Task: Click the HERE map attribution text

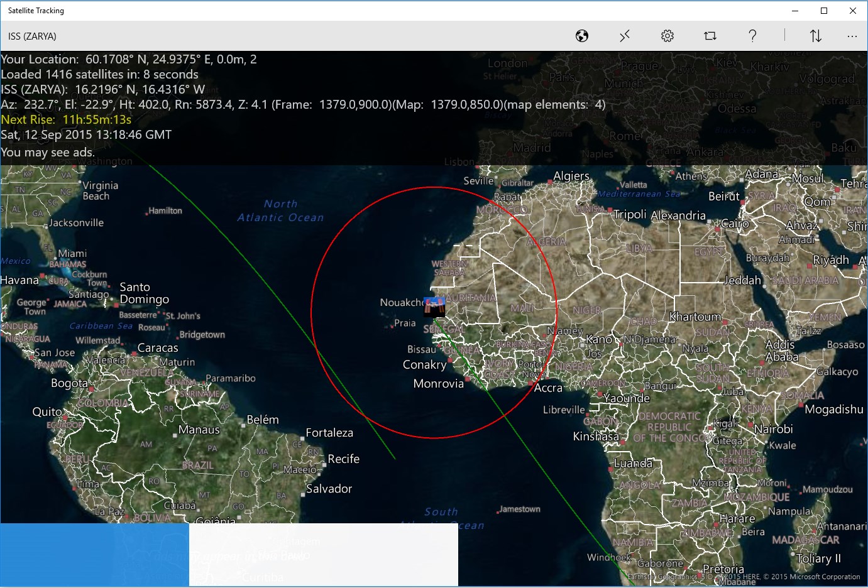Action: tap(753, 576)
